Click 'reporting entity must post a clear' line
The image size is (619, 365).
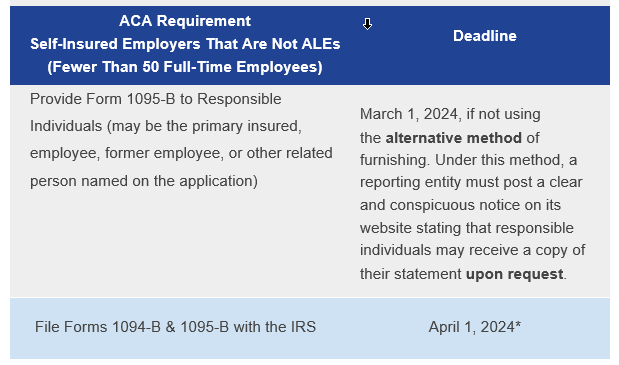coord(471,182)
